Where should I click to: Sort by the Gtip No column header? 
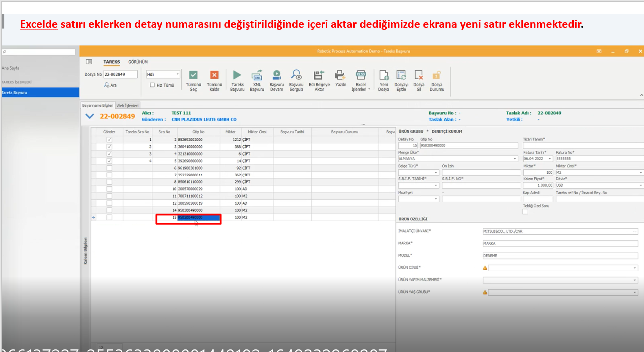[x=199, y=132]
